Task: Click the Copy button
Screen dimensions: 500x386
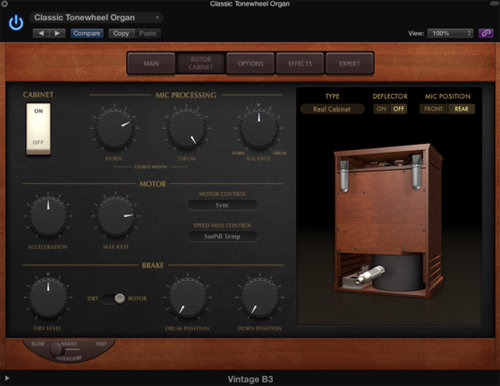Action: click(121, 33)
